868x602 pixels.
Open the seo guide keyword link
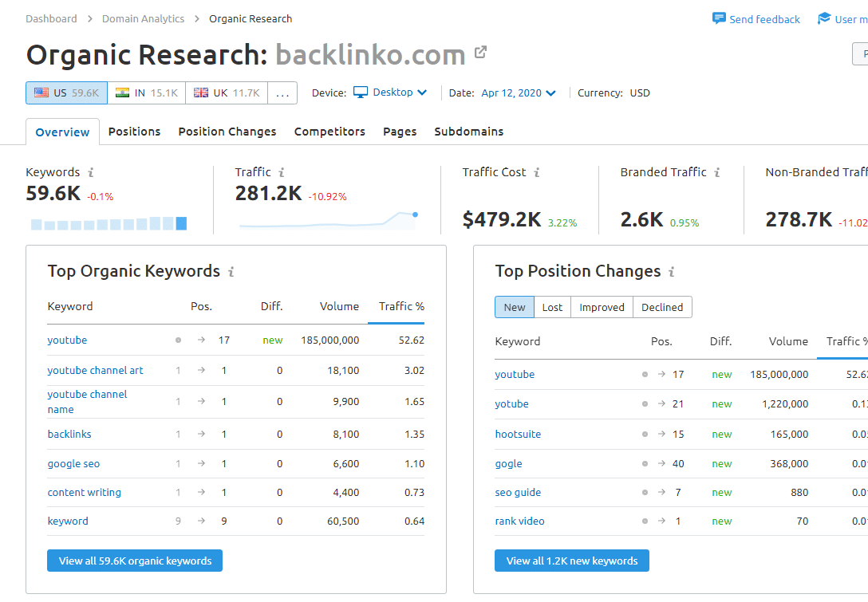pos(518,493)
